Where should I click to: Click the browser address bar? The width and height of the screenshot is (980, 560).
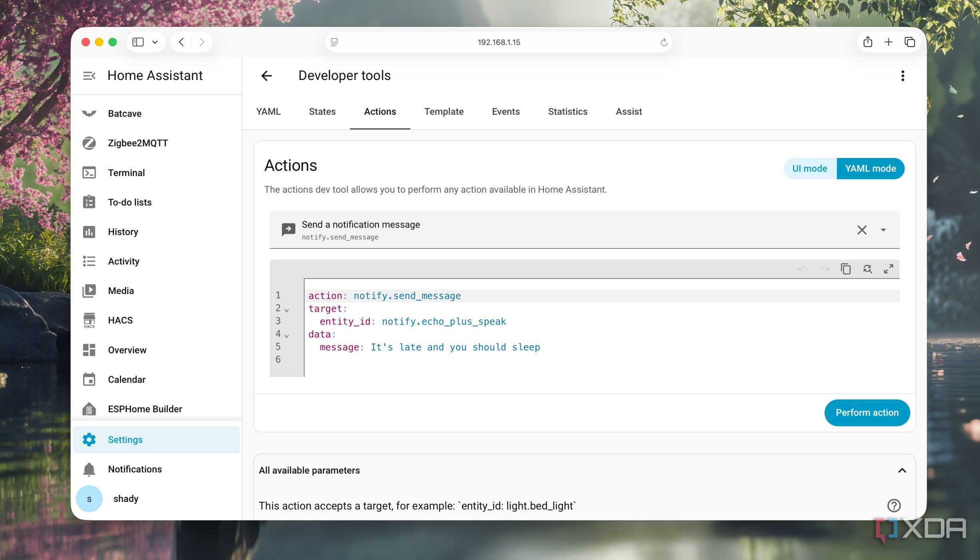pyautogui.click(x=498, y=42)
